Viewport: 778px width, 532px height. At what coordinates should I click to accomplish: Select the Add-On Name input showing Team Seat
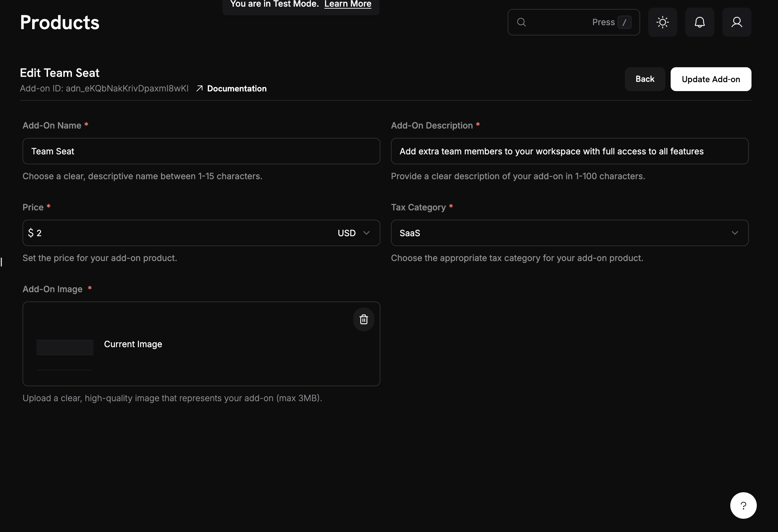pyautogui.click(x=201, y=151)
